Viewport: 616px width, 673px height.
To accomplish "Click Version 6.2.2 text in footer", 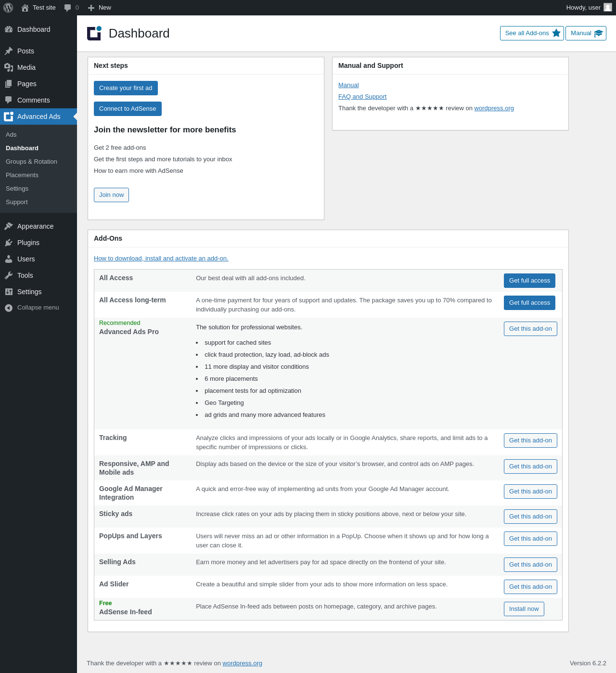I will tap(588, 663).
